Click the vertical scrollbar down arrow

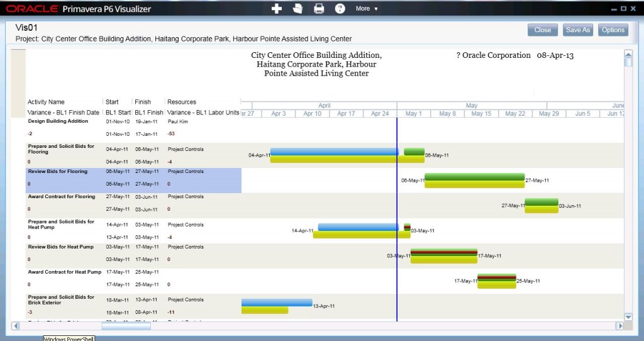point(628,316)
